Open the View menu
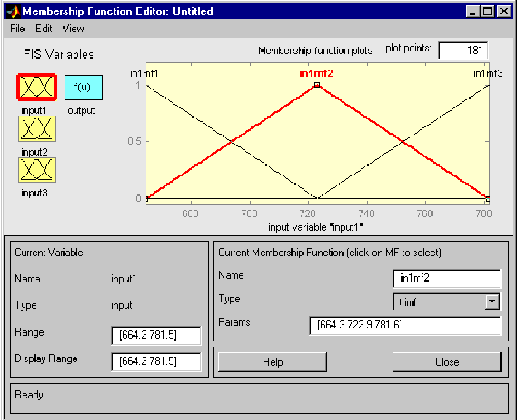Screen dimensions: 518x420 click(x=73, y=29)
